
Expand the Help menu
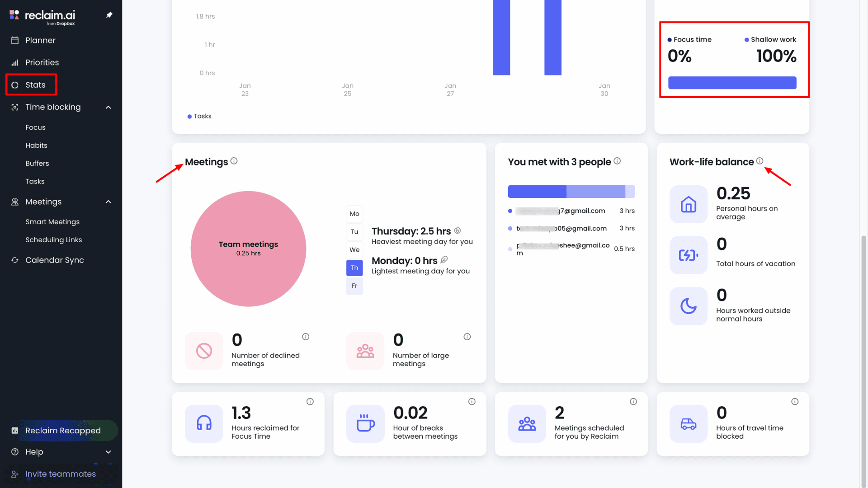[108, 452]
